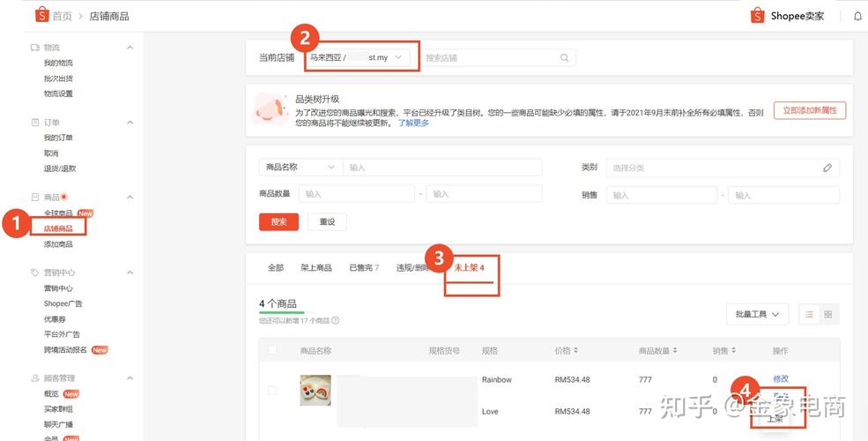Open the 商品名称 search type dropdown
The width and height of the screenshot is (868, 441).
coord(300,167)
